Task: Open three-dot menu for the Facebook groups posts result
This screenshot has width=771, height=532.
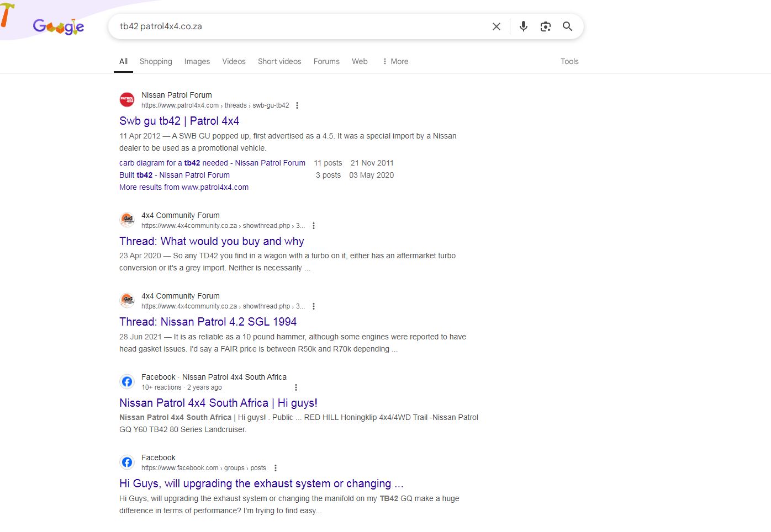Action: pos(276,468)
